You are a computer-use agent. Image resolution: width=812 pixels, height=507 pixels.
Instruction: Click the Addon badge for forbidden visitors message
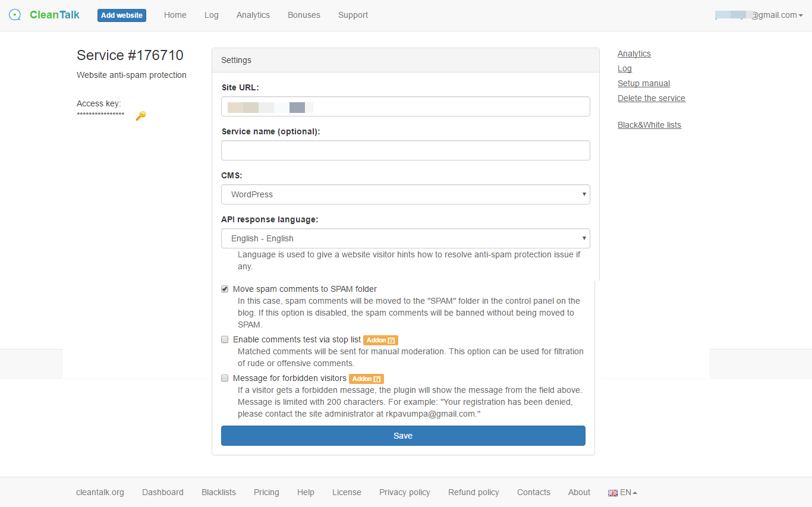coord(366,379)
